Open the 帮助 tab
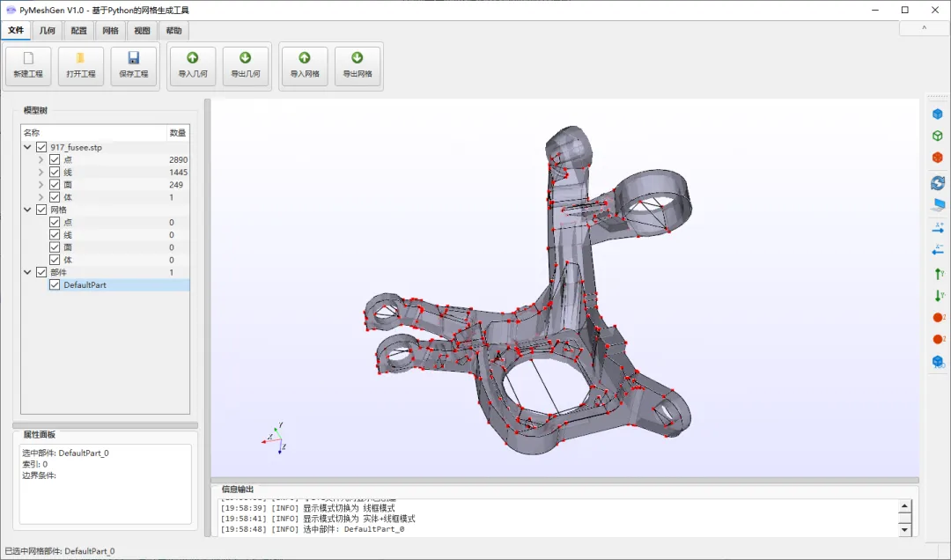 coord(173,30)
